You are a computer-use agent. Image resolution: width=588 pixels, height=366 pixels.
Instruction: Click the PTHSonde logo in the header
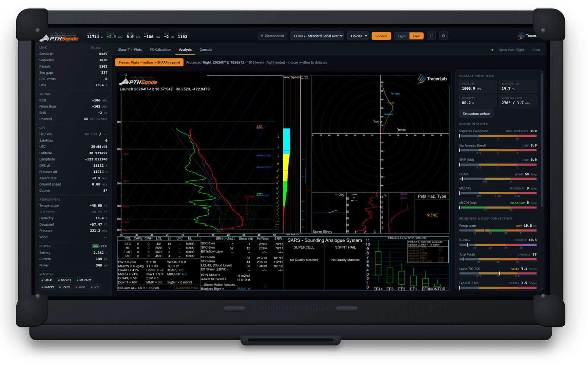(x=59, y=37)
